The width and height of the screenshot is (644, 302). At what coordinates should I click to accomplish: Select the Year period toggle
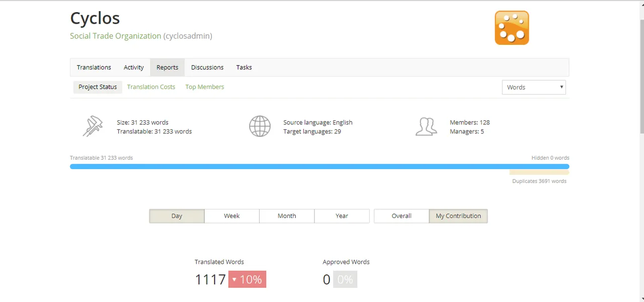[x=342, y=216]
